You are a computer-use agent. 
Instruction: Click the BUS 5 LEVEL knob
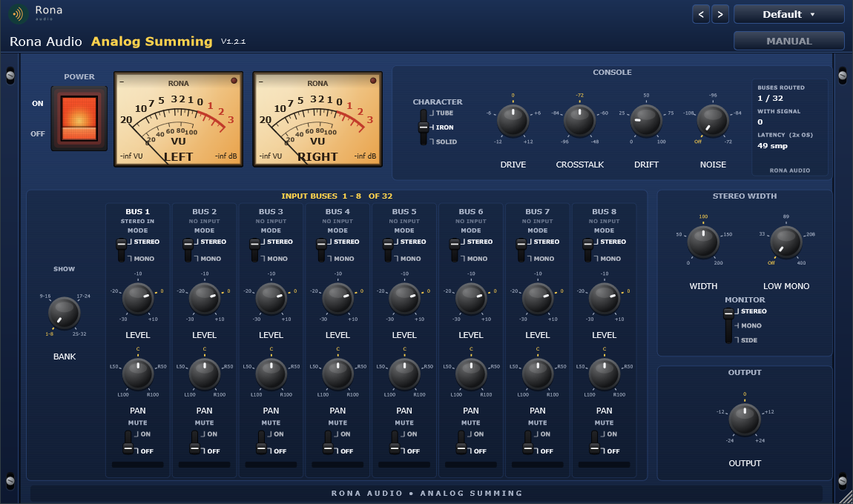click(x=404, y=299)
